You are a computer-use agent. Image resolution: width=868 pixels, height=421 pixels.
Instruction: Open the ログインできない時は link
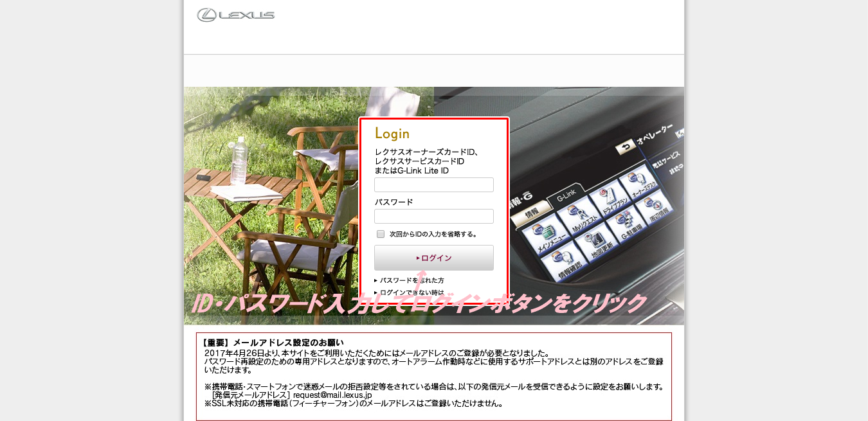(x=412, y=292)
